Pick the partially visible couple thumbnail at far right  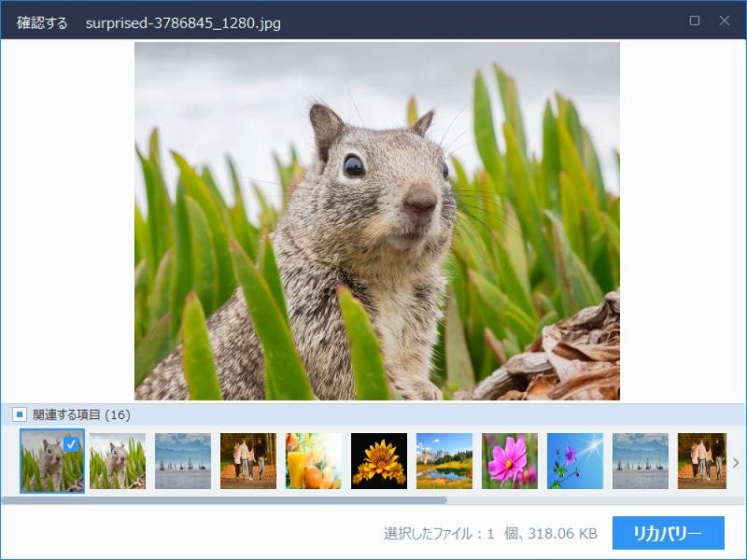pyautogui.click(x=701, y=461)
